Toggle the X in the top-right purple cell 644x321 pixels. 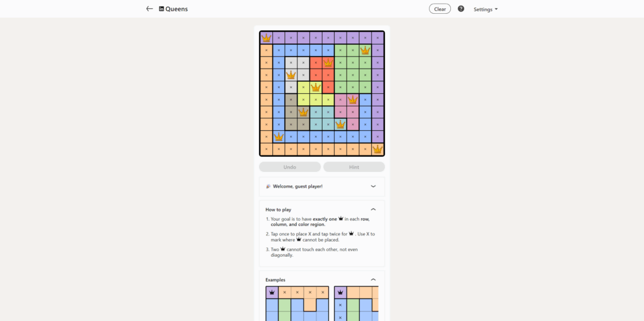point(377,38)
